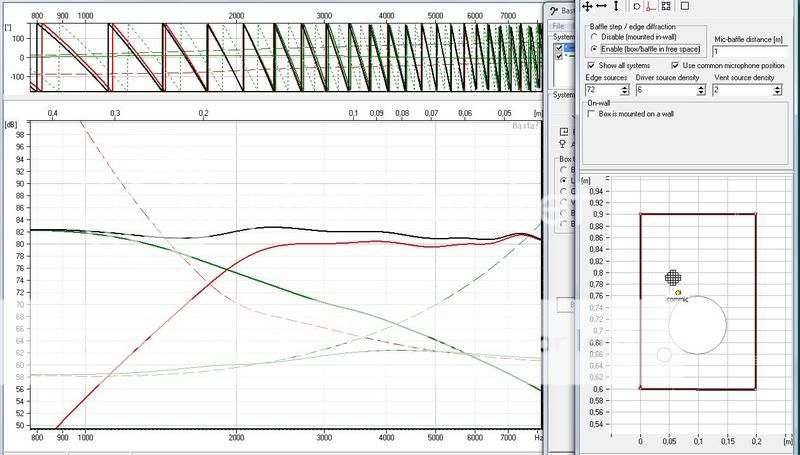Click top-right corner handle of baffle outline
The height and width of the screenshot is (455, 800).
(756, 214)
